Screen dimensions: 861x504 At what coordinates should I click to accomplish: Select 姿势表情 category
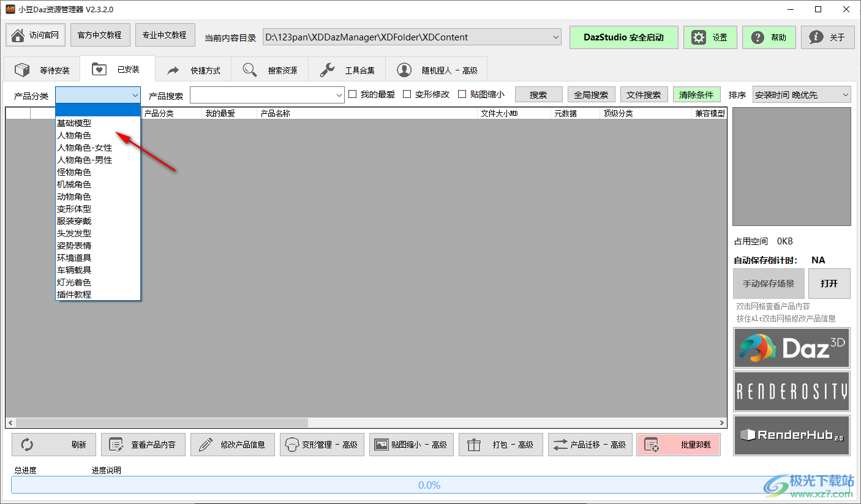coord(98,246)
